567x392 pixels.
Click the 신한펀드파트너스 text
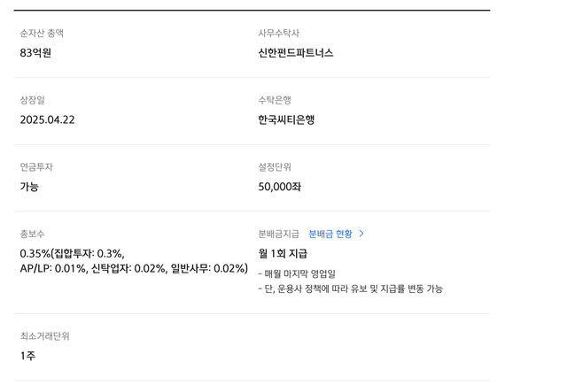(x=295, y=53)
